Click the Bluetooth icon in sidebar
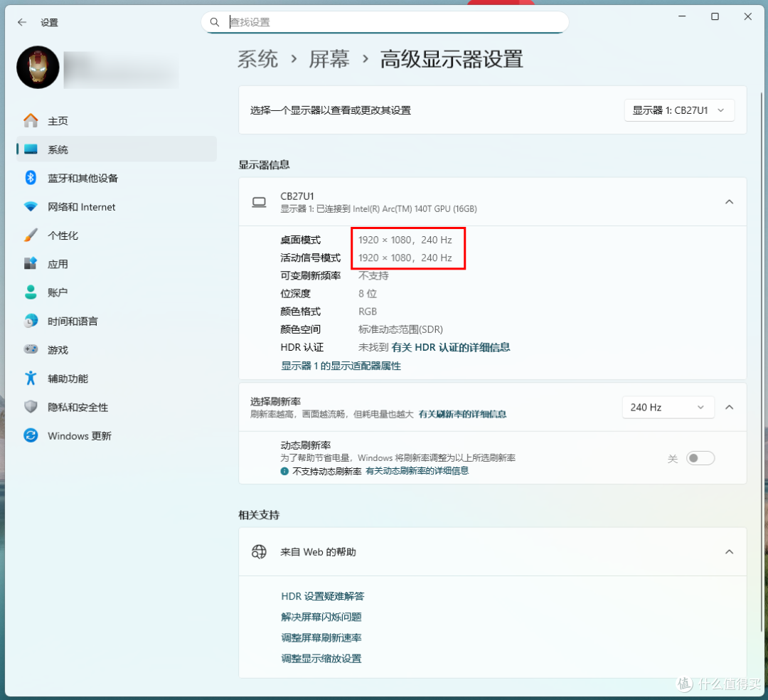This screenshot has width=768, height=700. click(x=31, y=177)
